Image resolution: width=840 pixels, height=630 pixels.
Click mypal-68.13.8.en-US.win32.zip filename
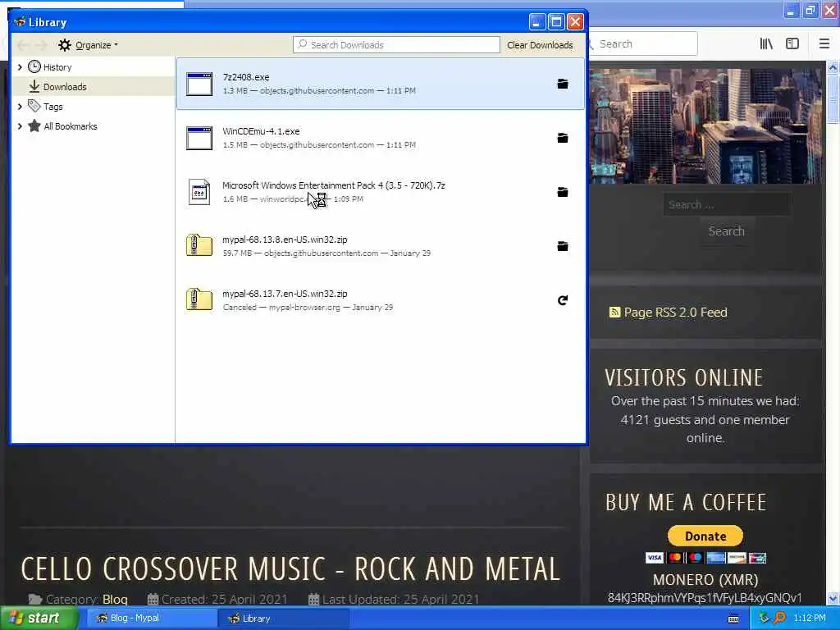pyautogui.click(x=285, y=240)
